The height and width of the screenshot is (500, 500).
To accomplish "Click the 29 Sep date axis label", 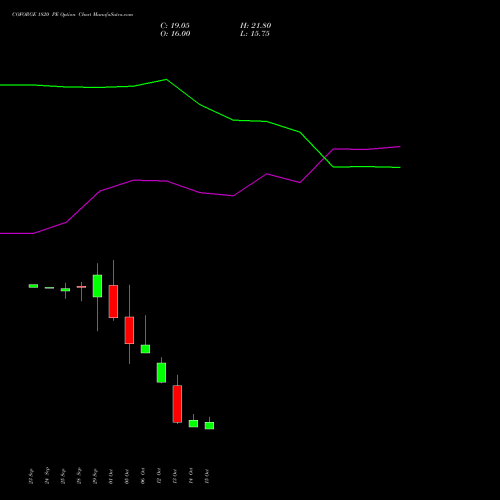I will pyautogui.click(x=95, y=476).
